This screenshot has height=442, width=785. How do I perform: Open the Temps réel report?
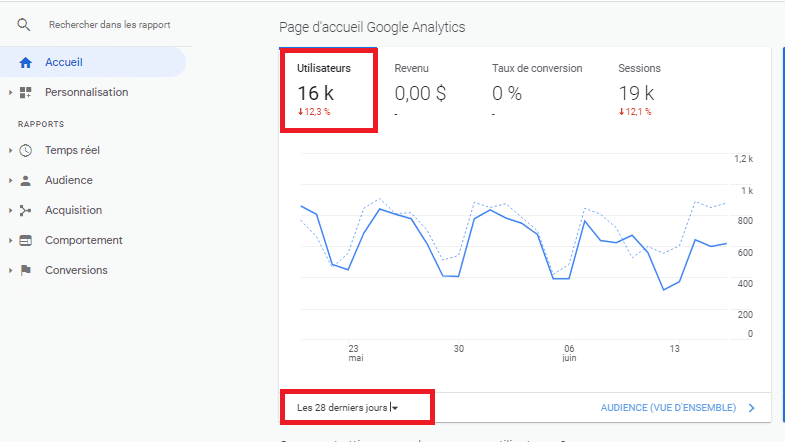point(72,150)
